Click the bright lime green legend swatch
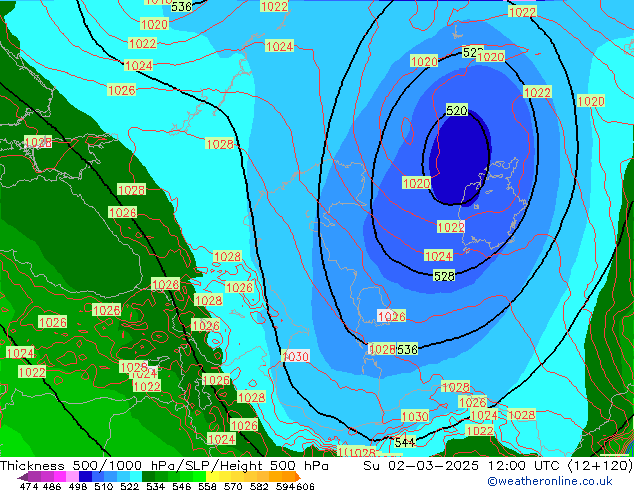 [199, 477]
